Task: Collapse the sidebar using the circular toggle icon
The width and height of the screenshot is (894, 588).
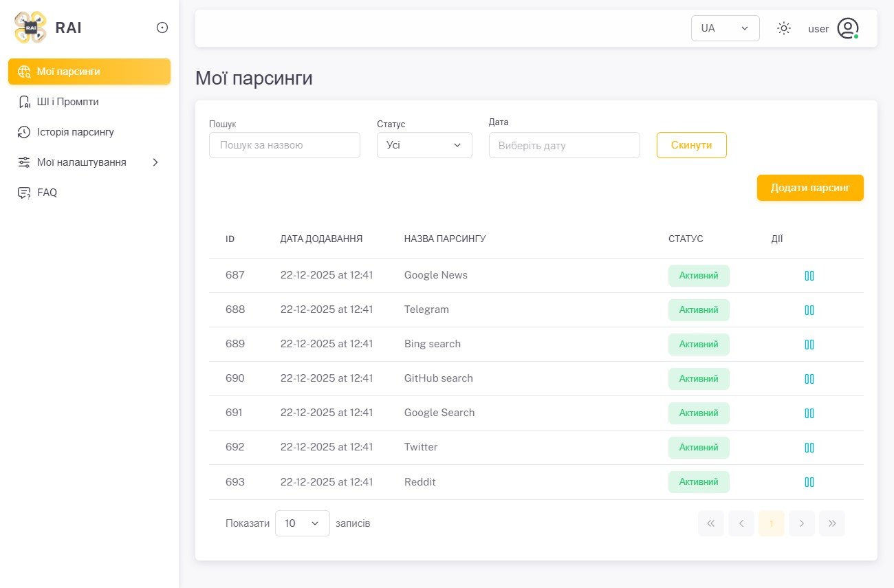Action: 162,28
